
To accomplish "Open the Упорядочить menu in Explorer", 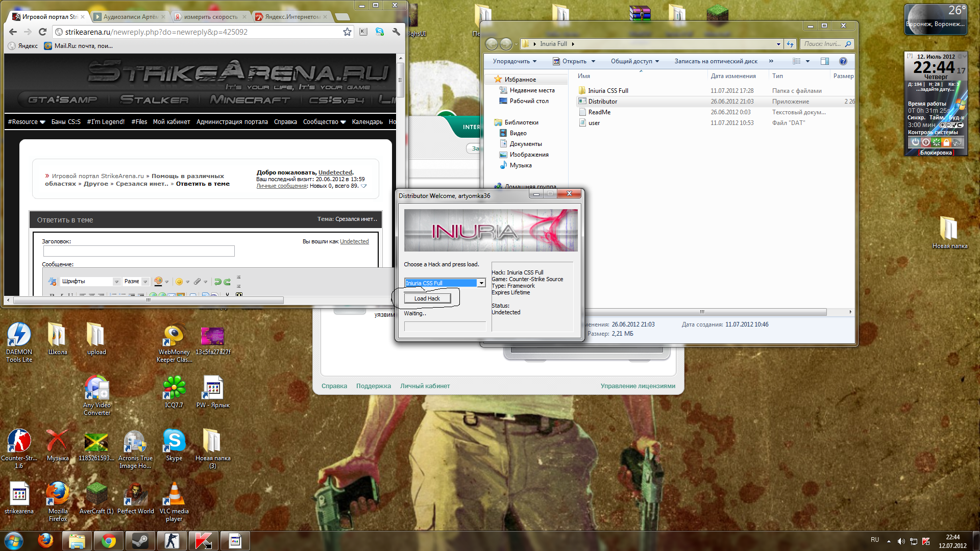I will 514,61.
